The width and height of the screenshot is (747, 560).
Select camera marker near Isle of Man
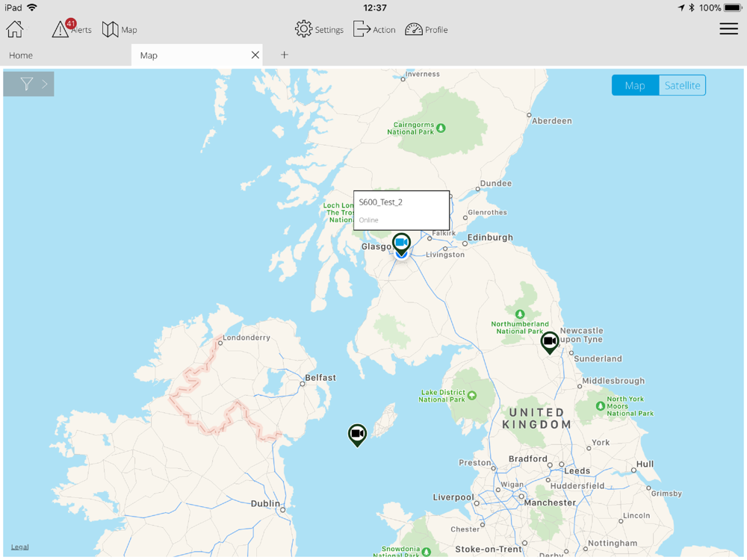(x=357, y=435)
